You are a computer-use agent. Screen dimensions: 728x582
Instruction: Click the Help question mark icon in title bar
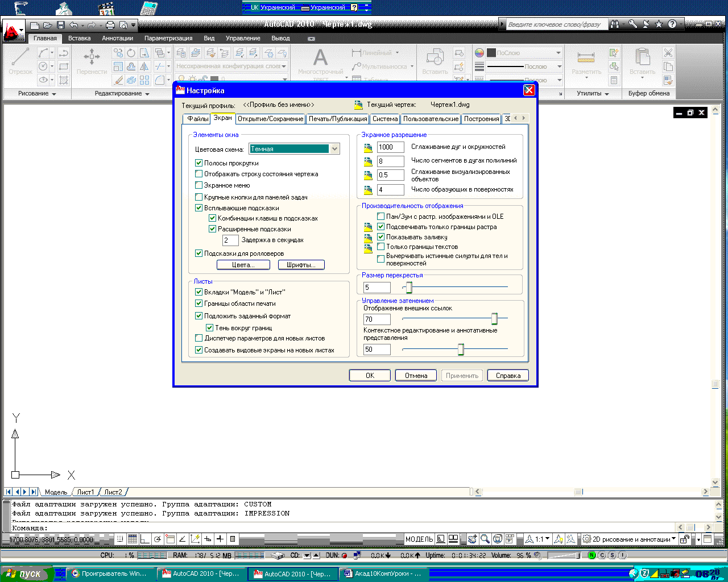click(672, 24)
